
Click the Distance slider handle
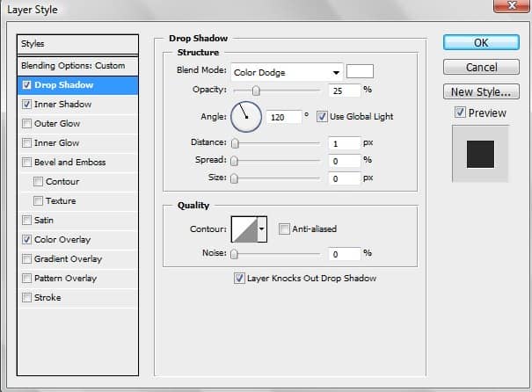(235, 143)
